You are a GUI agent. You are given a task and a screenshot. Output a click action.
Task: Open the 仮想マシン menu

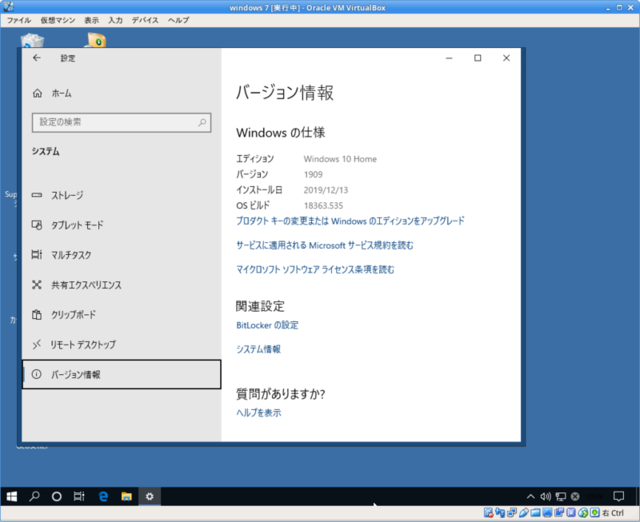58,20
